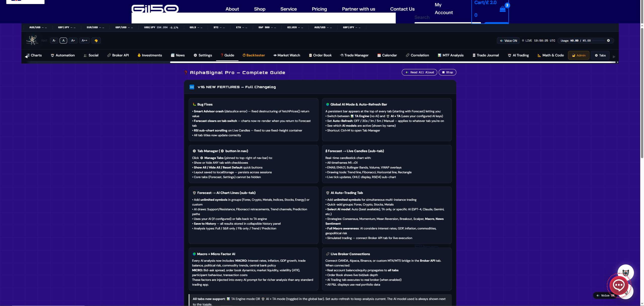Select the default A text size
This screenshot has width=644, height=306.
click(x=63, y=41)
